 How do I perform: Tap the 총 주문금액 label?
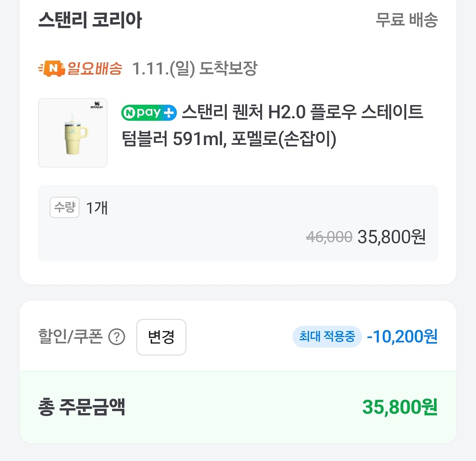[82, 407]
